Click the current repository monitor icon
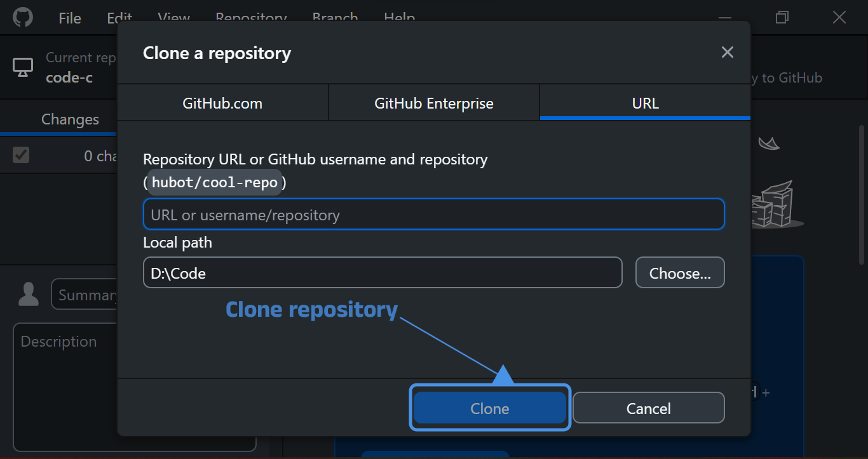This screenshot has width=868, height=459. click(23, 67)
